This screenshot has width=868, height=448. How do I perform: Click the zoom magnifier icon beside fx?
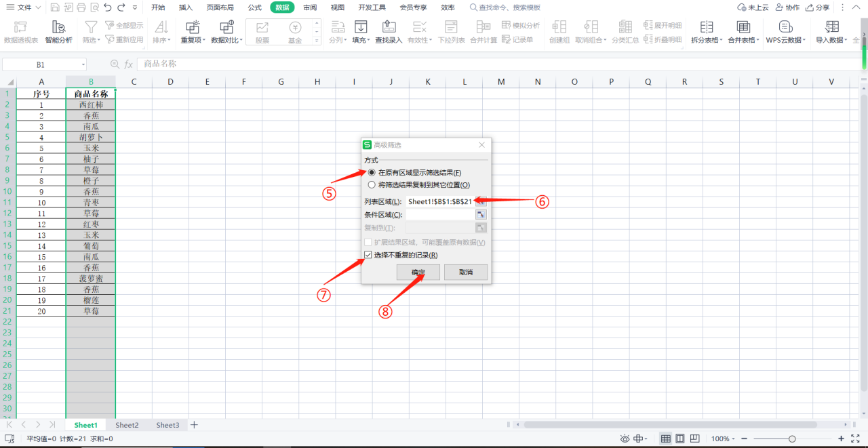pyautogui.click(x=115, y=64)
